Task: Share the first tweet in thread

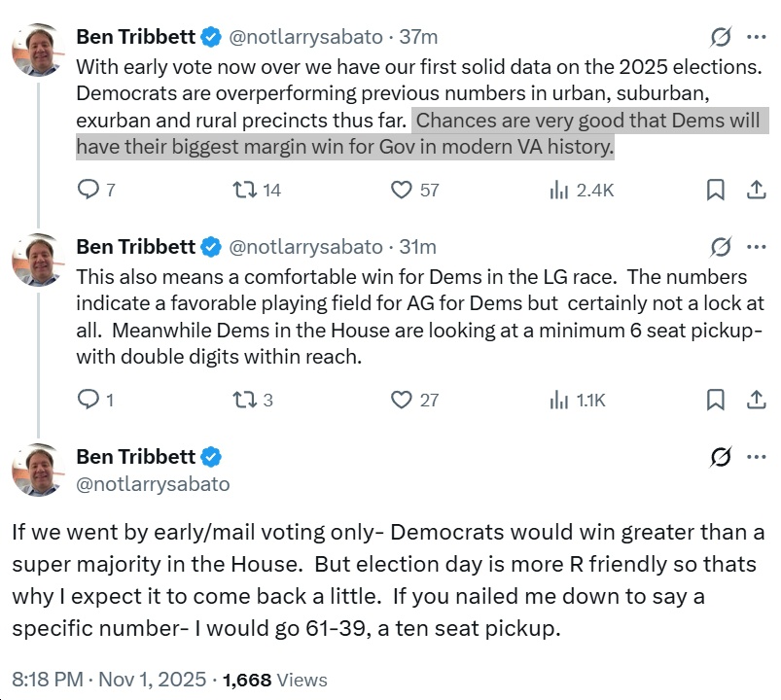Action: pos(756,191)
